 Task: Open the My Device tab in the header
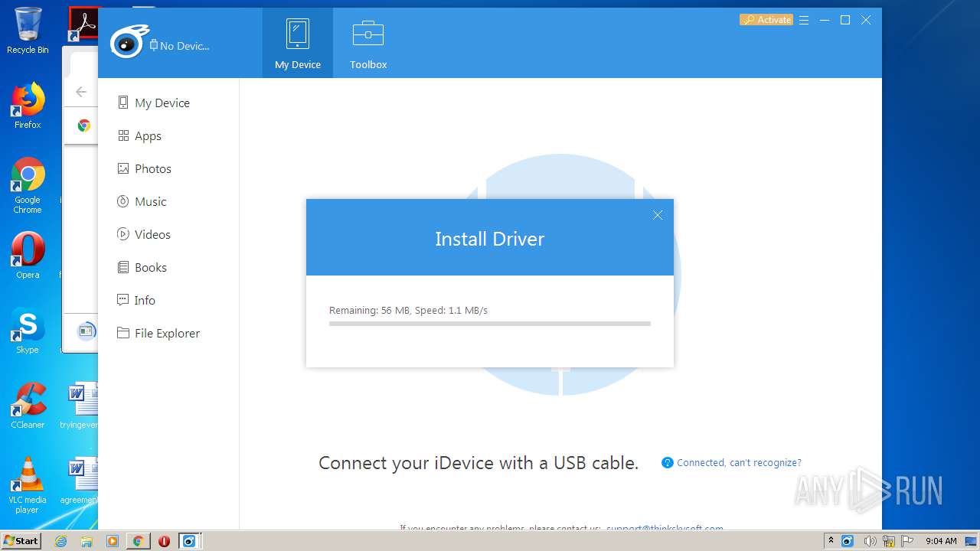tap(298, 44)
